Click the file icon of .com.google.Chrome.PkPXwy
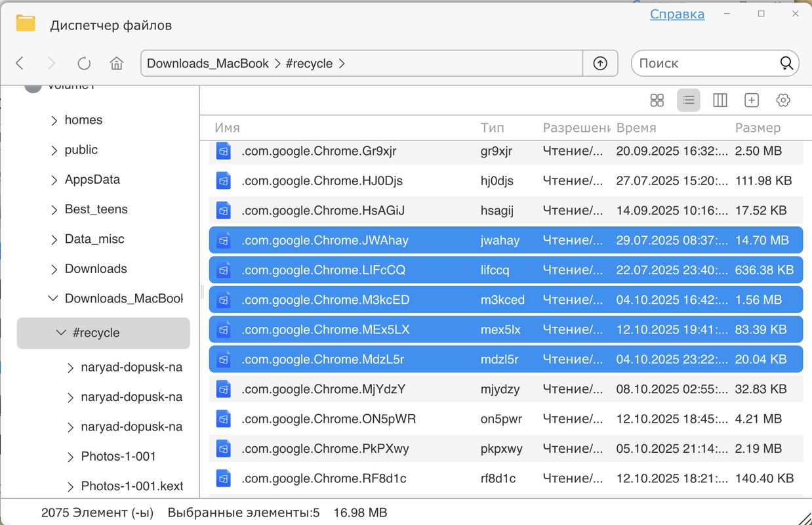 pyautogui.click(x=224, y=449)
